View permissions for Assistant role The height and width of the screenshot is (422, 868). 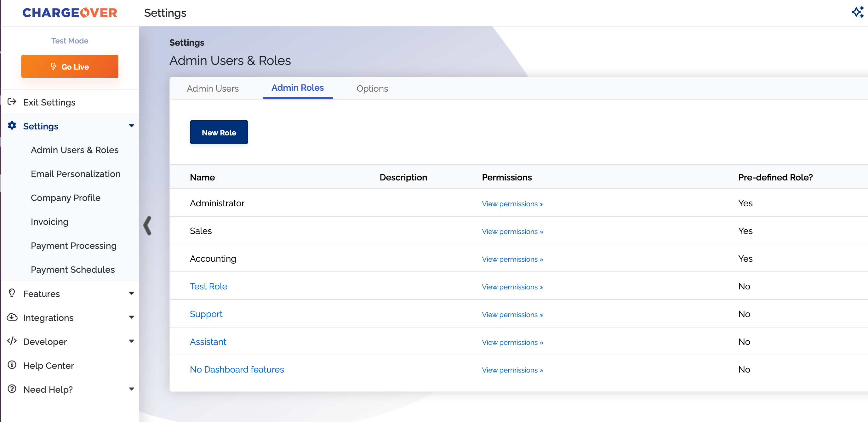click(512, 342)
